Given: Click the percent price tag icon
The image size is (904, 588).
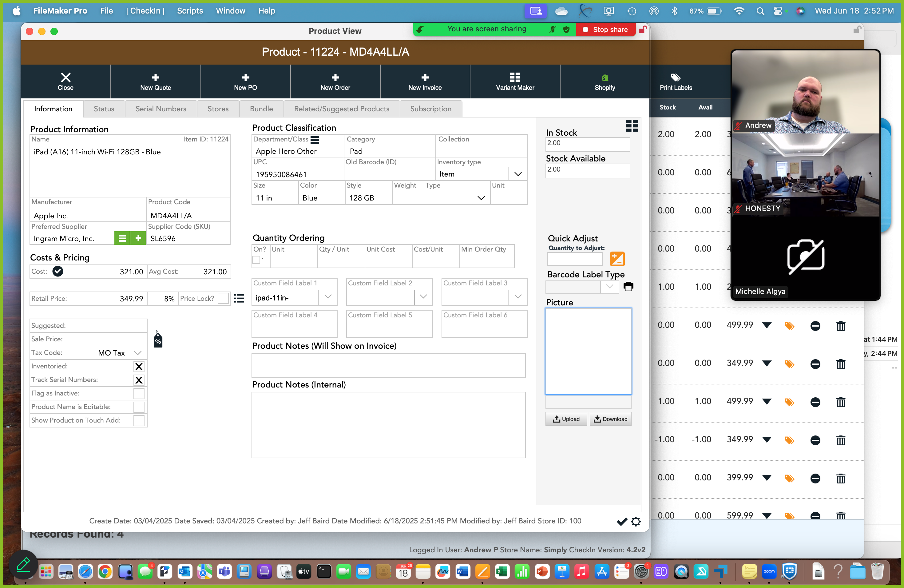Looking at the screenshot, I should [x=158, y=340].
